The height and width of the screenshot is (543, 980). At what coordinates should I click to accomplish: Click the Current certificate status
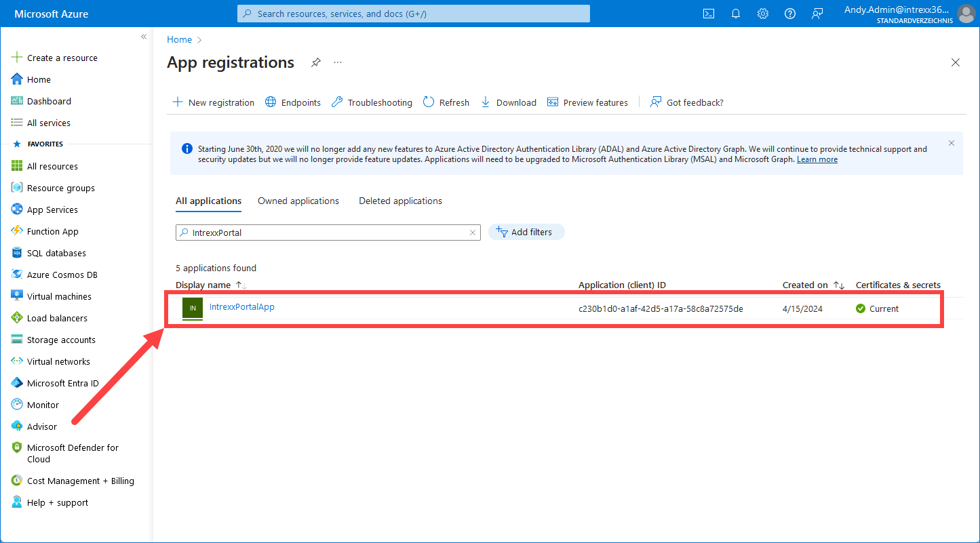[877, 308]
